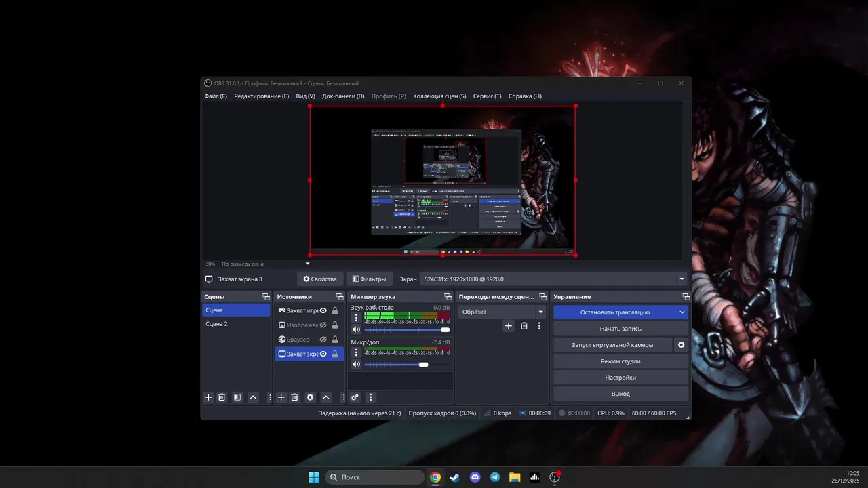
Task: Open Telegram from the taskbar
Action: tap(495, 477)
